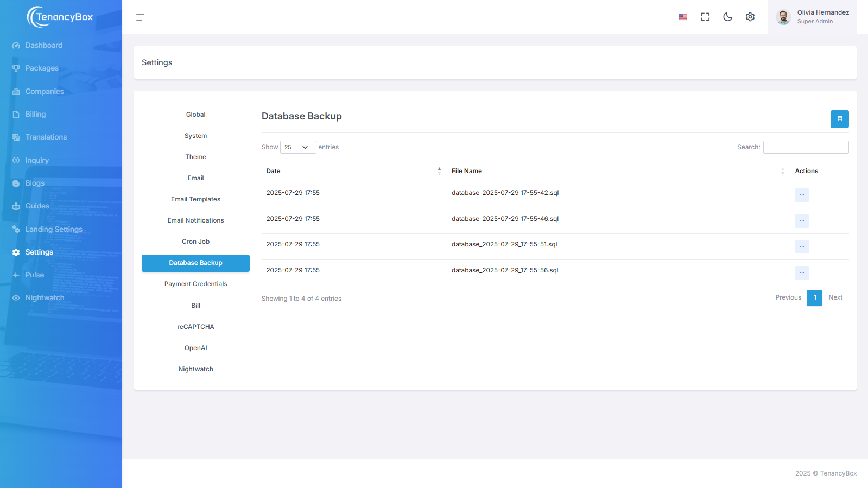Image resolution: width=868 pixels, height=488 pixels.
Task: Click page 1 pagination button
Action: pos(814,298)
